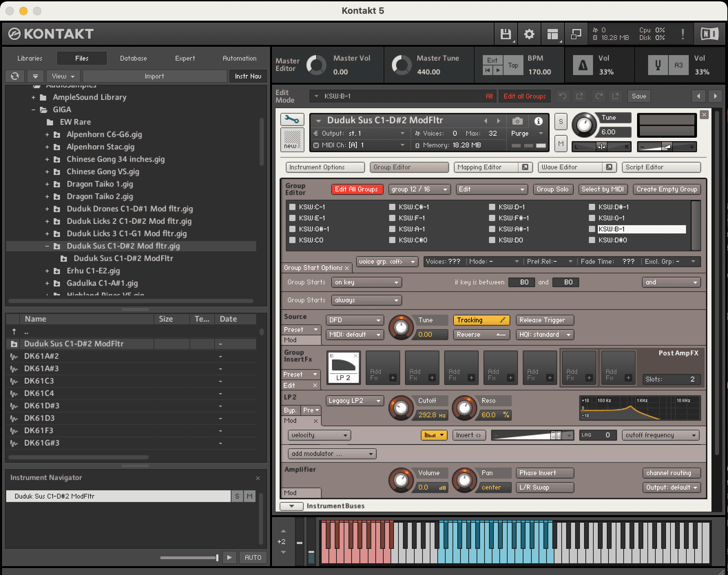The width and height of the screenshot is (728, 575).
Task: Close the instrument edit view X
Action: click(704, 115)
